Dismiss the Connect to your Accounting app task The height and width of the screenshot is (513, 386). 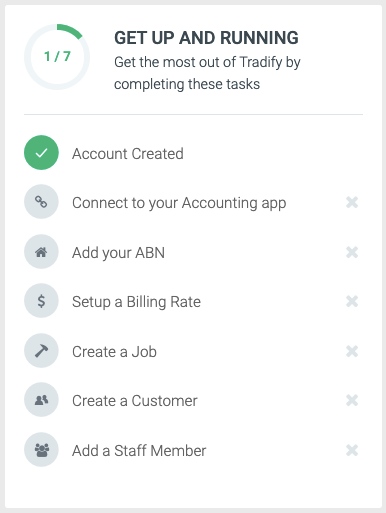point(352,202)
